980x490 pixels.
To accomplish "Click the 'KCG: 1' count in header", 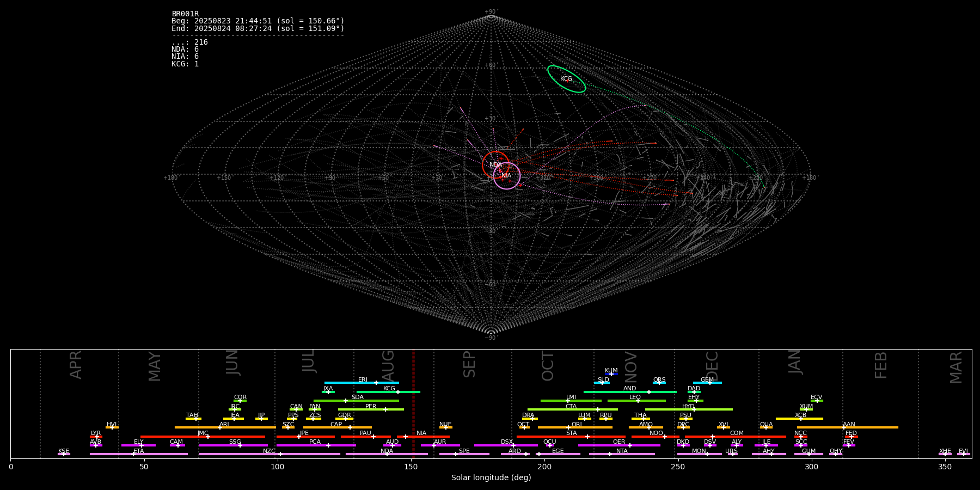I will tap(185, 64).
